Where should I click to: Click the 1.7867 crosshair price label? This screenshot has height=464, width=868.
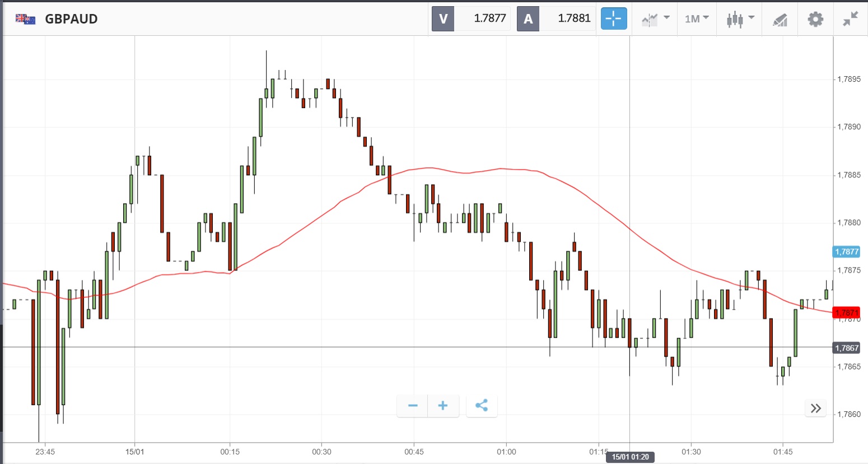click(x=846, y=348)
